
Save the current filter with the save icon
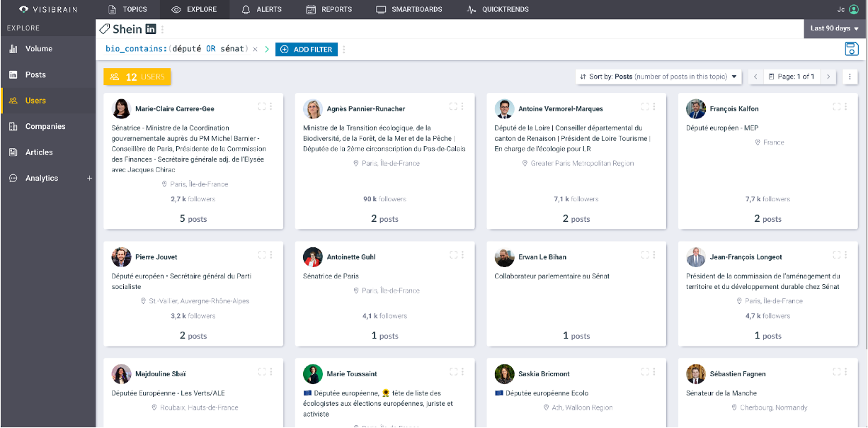click(852, 48)
